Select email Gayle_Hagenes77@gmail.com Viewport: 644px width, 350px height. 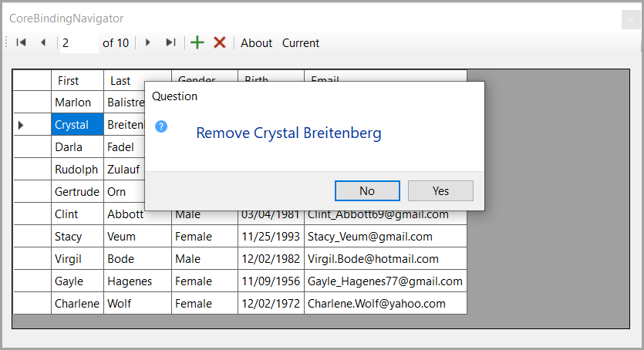click(x=386, y=281)
